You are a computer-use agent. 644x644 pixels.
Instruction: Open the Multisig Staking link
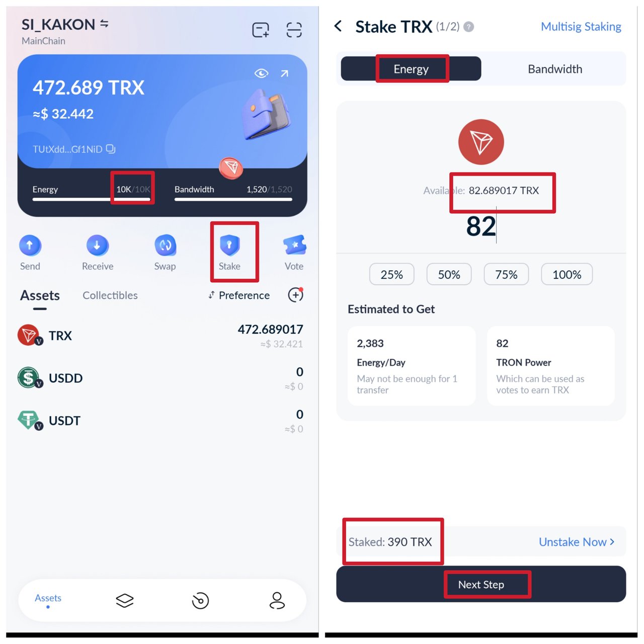click(581, 27)
